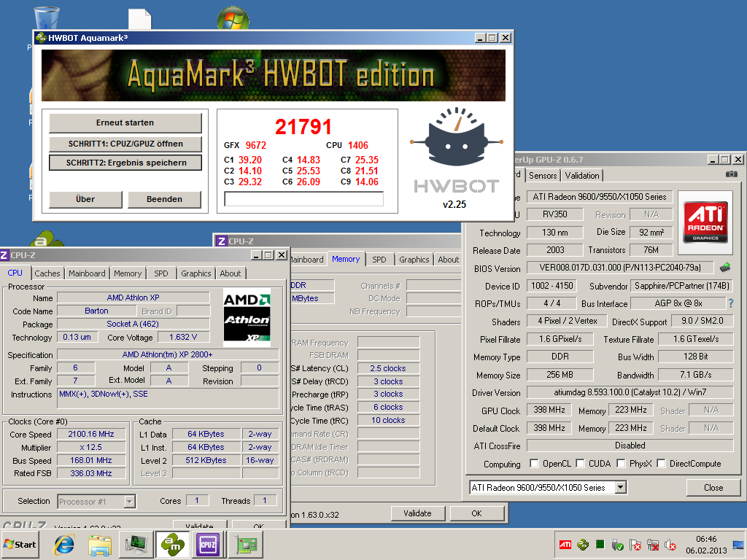The height and width of the screenshot is (560, 747).
Task: Click the empty text field below Aquamark scores
Action: tap(304, 198)
